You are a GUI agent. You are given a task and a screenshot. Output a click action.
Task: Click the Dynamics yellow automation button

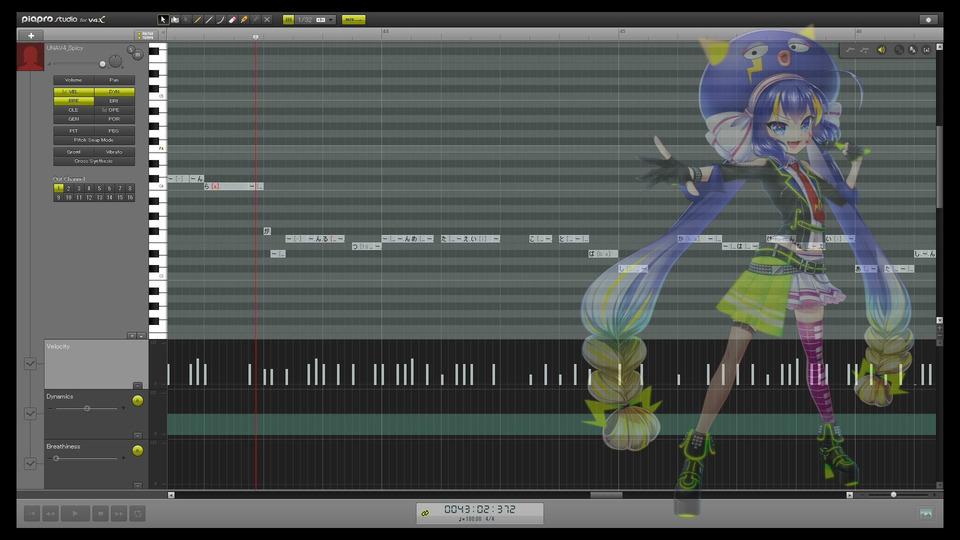click(137, 400)
